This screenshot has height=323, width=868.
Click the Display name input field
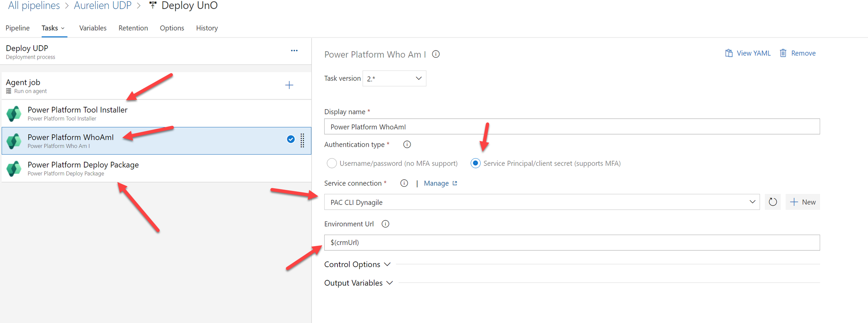point(572,127)
